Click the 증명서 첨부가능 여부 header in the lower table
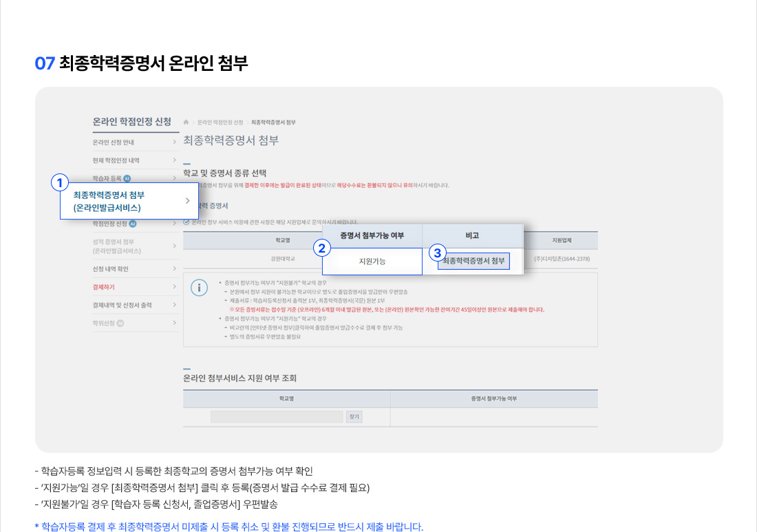Viewport: 757px width, 532px height. pyautogui.click(x=494, y=398)
